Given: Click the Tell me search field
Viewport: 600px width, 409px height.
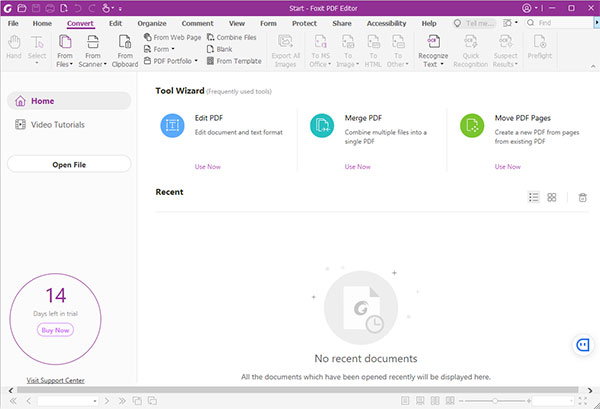Looking at the screenshot, I should pyautogui.click(x=475, y=22).
